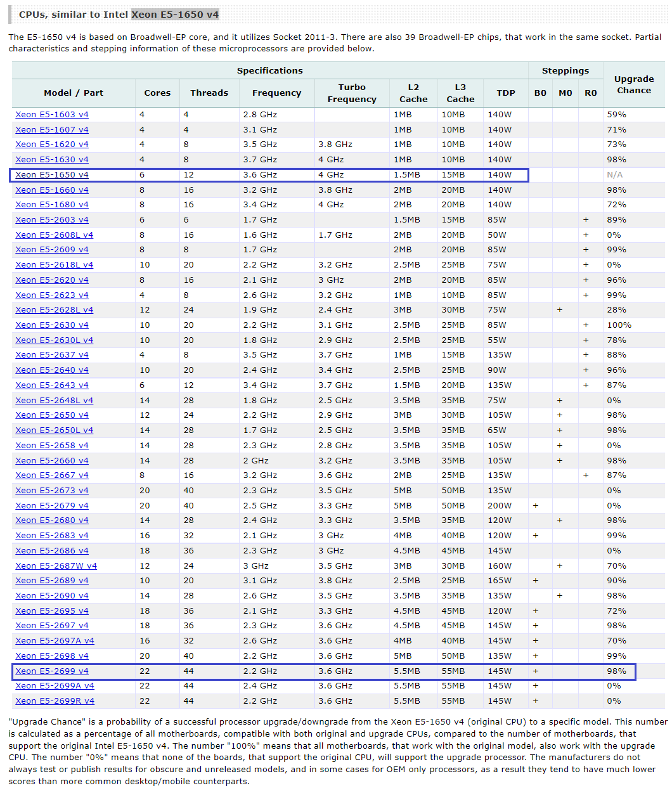Open the Xeon E5-2650L v4 link
This screenshot has width=672, height=788.
54,430
